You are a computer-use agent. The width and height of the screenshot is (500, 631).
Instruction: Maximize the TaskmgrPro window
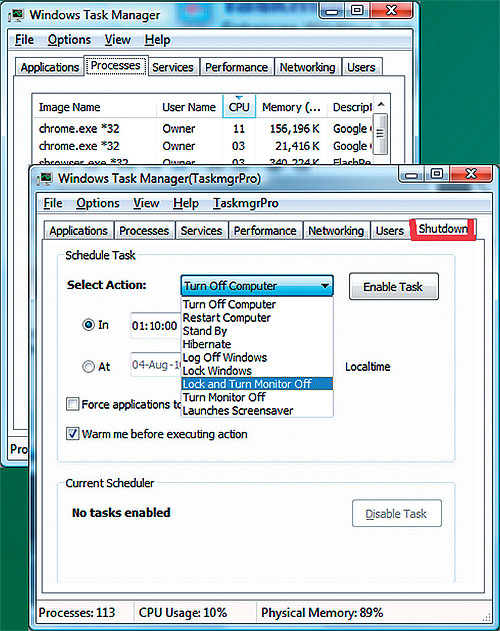[x=437, y=174]
